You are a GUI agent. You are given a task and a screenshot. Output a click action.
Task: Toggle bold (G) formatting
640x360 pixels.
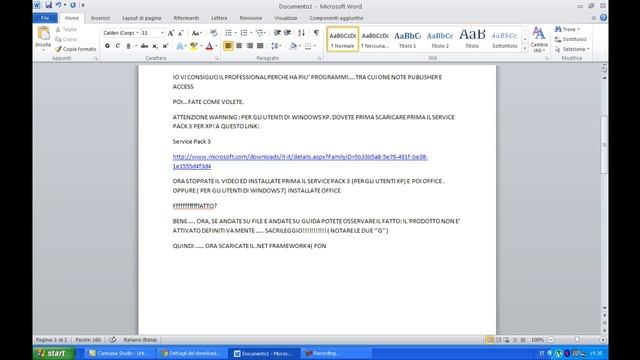pyautogui.click(x=107, y=46)
